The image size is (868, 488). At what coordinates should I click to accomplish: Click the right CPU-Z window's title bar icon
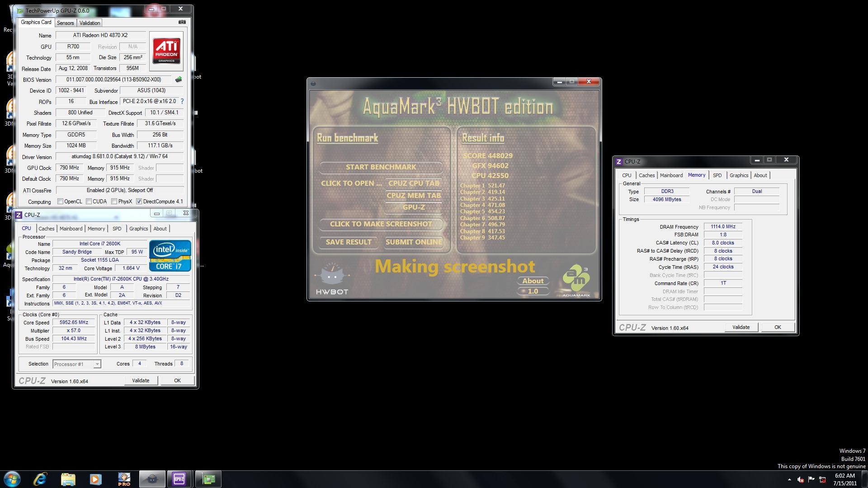pos(619,161)
